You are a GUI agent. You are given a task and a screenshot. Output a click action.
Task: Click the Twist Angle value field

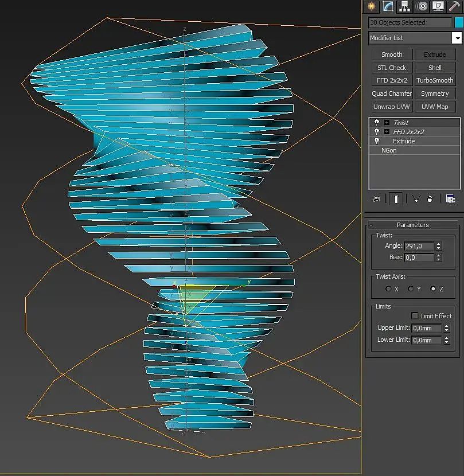tap(419, 246)
